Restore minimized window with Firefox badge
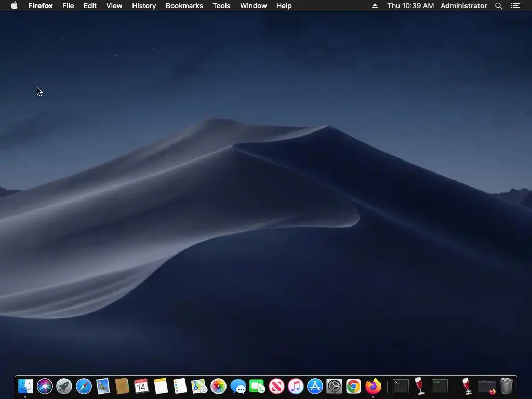The height and width of the screenshot is (399, 532). tap(487, 387)
